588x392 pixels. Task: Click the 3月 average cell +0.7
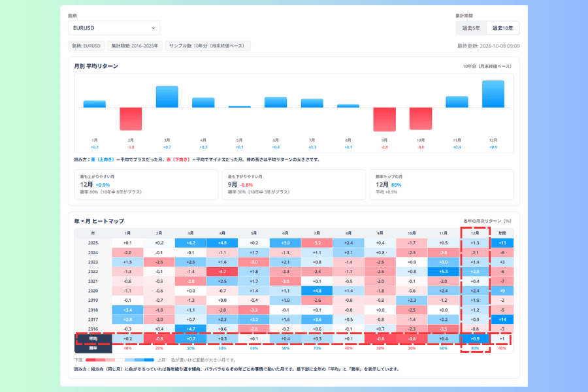191,338
